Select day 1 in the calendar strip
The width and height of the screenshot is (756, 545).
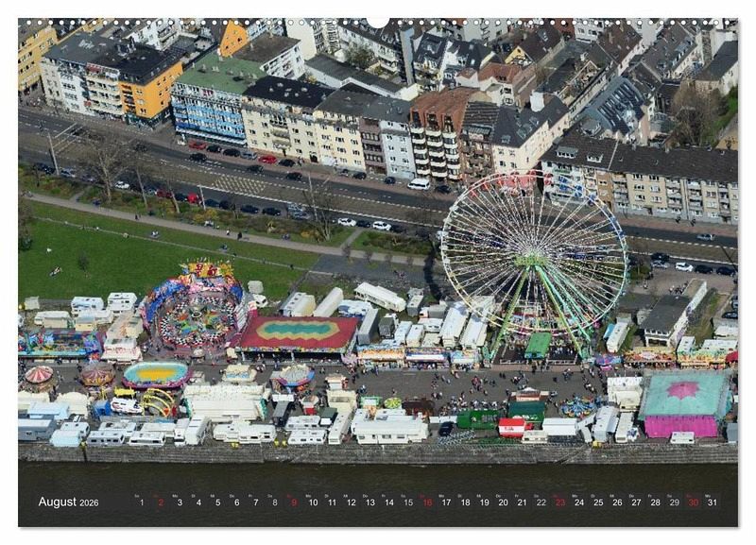[141, 502]
